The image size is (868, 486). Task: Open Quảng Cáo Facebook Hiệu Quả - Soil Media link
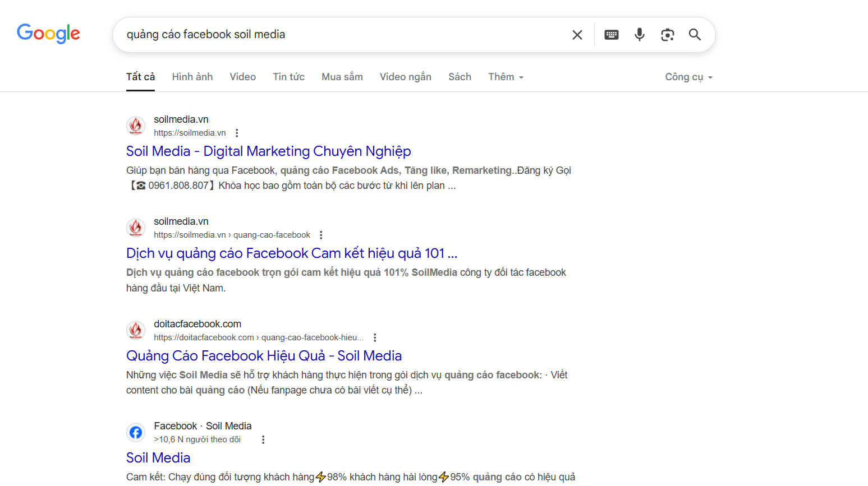[264, 356]
